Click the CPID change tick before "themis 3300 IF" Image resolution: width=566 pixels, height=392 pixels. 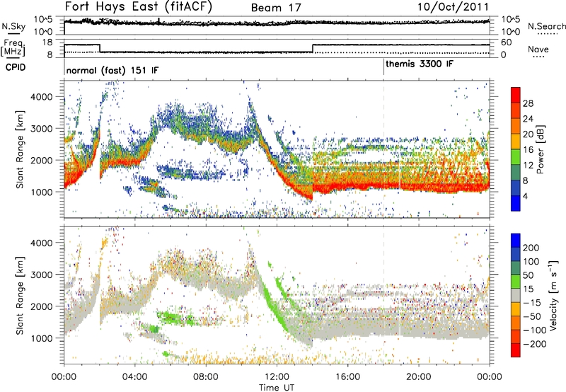tap(383, 67)
